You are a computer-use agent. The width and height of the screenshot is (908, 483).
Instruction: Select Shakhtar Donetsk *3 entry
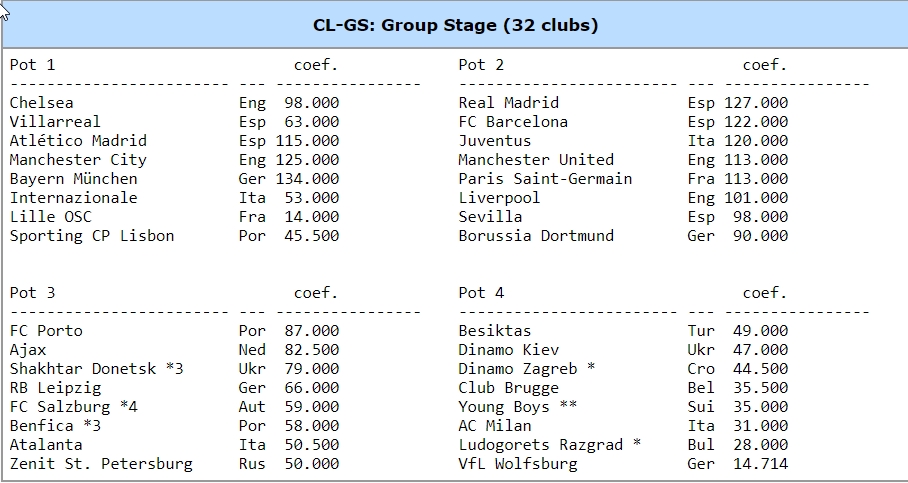point(97,369)
